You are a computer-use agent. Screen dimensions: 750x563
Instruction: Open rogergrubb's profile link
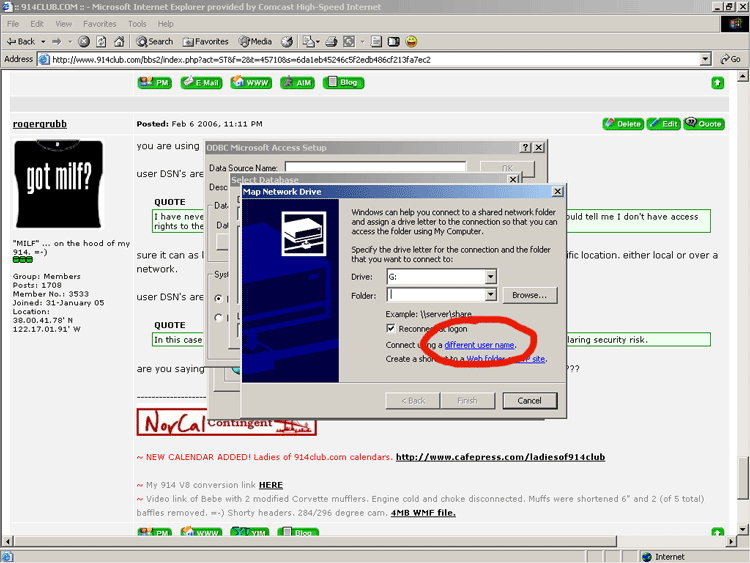pyautogui.click(x=40, y=124)
